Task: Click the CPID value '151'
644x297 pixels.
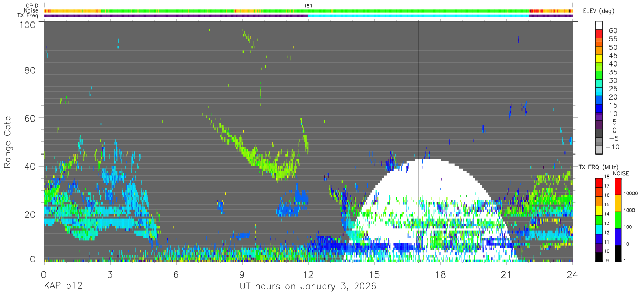Action: [x=308, y=6]
